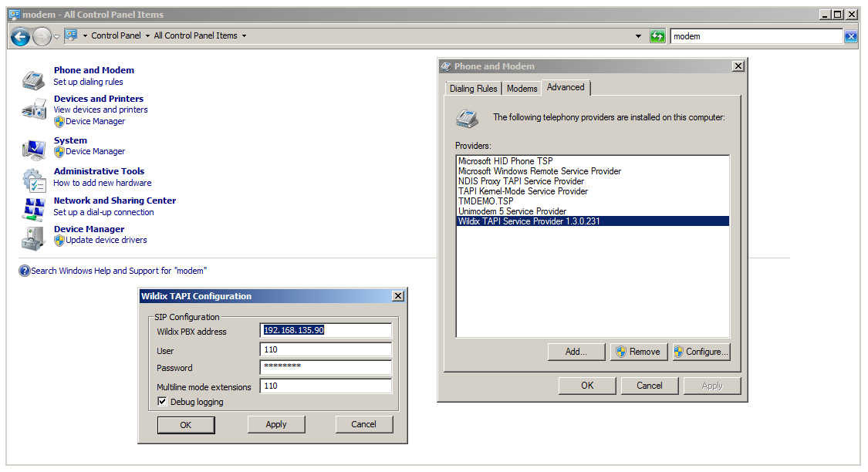Screen dimensions: 868x472
Task: Open Administrative Tools icon
Action: tap(34, 180)
